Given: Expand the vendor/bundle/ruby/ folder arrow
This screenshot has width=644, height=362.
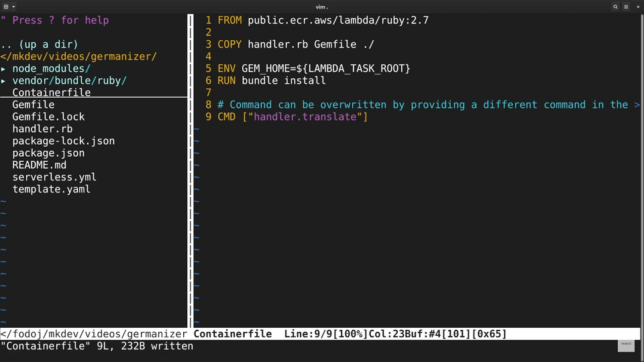Looking at the screenshot, I should click(x=3, y=81).
